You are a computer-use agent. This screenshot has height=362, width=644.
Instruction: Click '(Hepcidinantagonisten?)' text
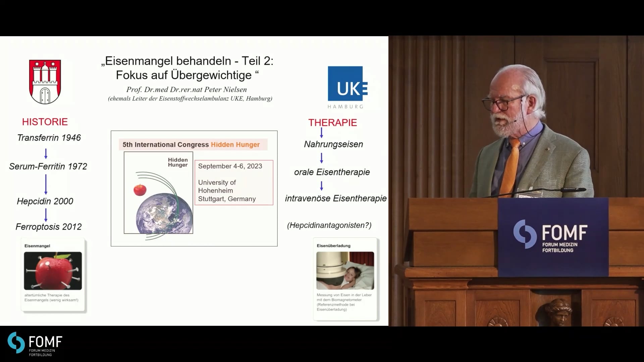pos(329,225)
